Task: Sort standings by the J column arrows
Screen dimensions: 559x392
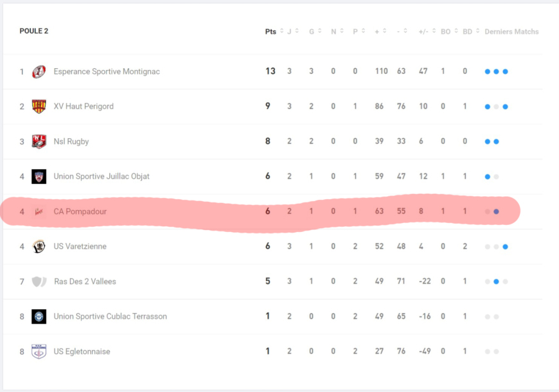Action: click(292, 31)
